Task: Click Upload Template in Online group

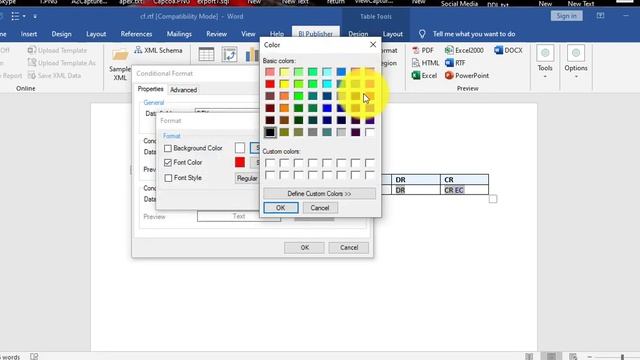Action: click(57, 50)
